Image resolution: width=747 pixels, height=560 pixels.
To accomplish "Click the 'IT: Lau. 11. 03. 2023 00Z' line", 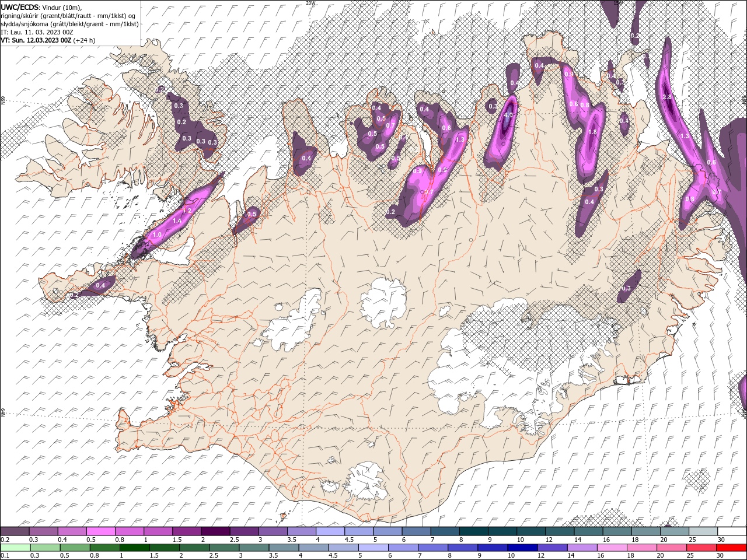I will [37, 32].
